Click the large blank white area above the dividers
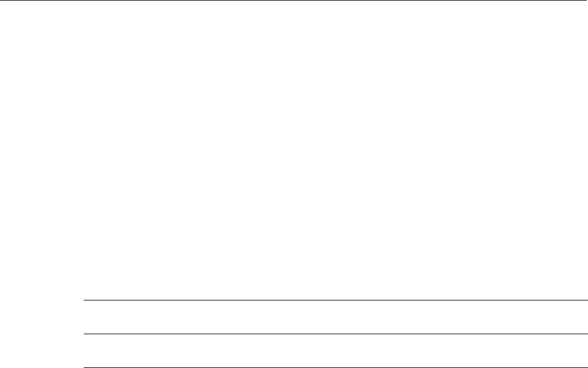Image resolution: width=588 pixels, height=368 pixels. [x=294, y=150]
